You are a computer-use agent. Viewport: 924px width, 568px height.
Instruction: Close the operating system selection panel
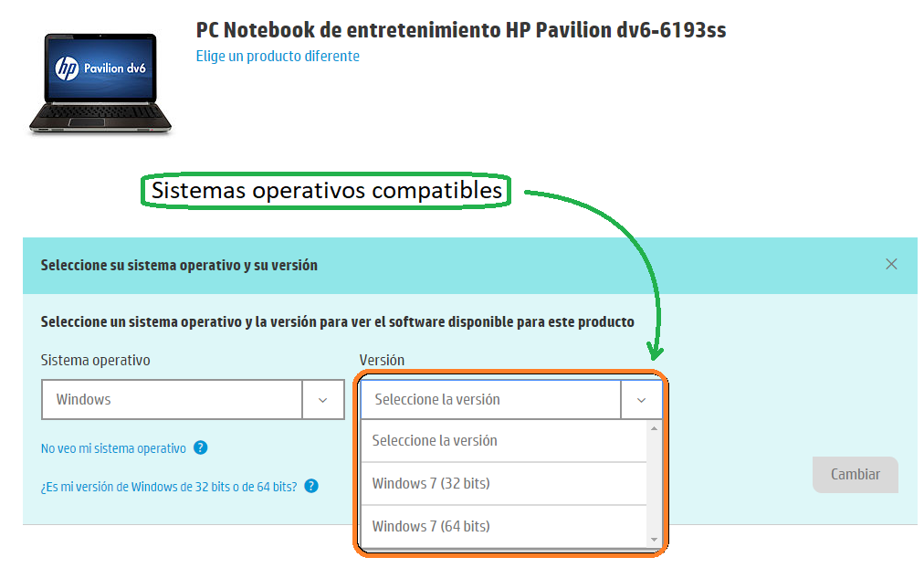(x=891, y=265)
